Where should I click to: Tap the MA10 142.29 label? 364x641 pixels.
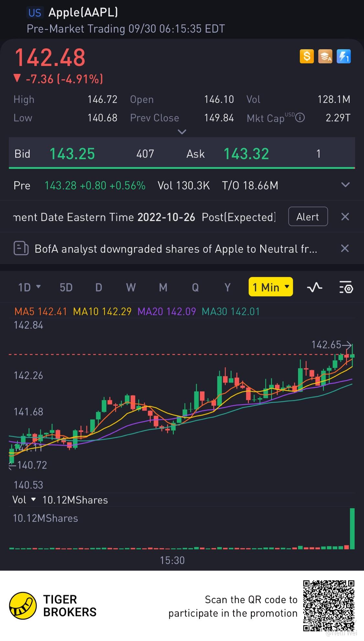click(102, 311)
